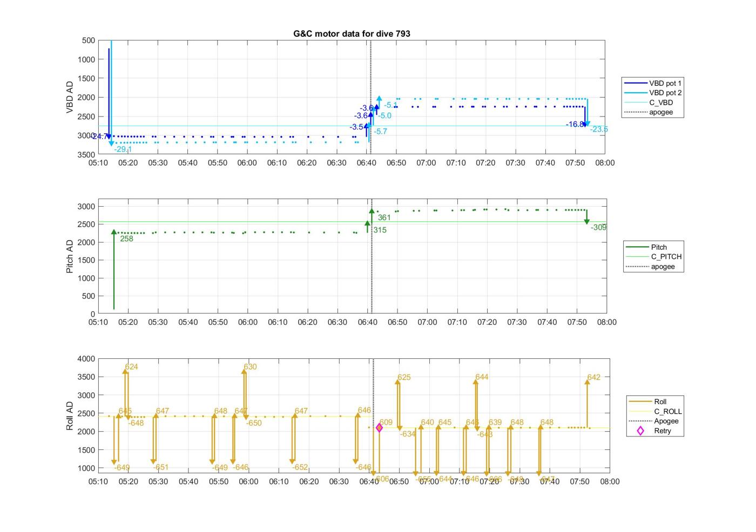Screen dimensions: 756x532
Task: Click the 'VBD AD' y-axis label
Action: click(70, 97)
